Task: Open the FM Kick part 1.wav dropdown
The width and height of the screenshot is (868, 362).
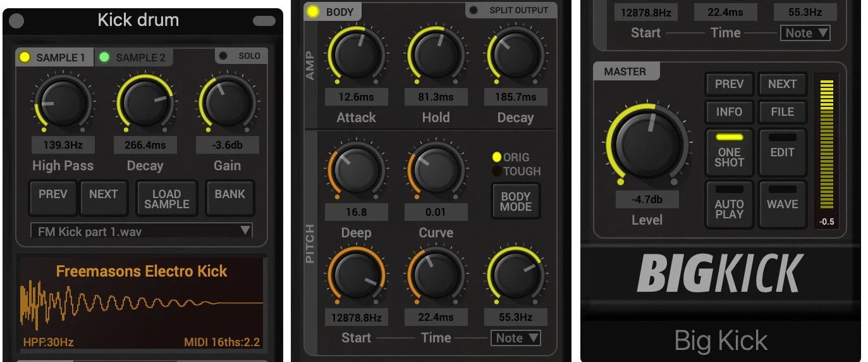Action: pyautogui.click(x=142, y=230)
